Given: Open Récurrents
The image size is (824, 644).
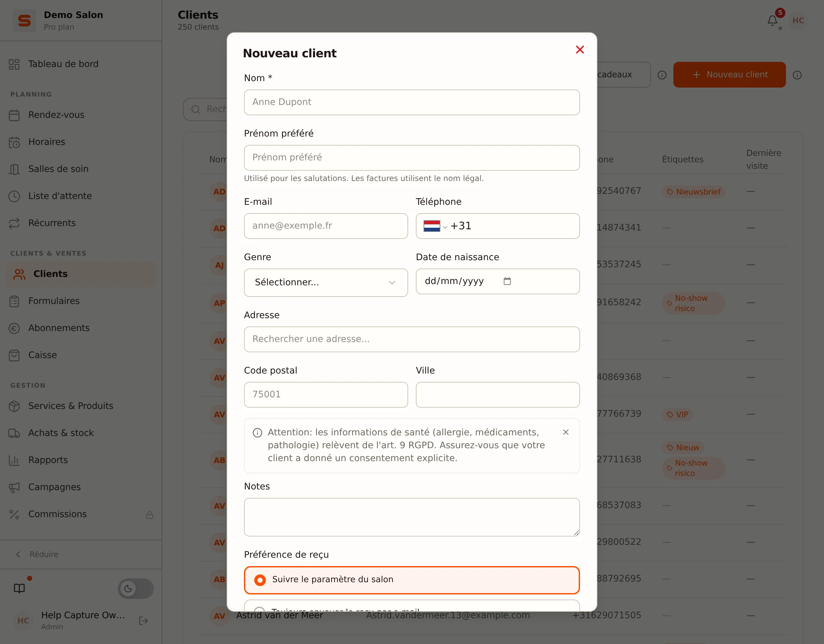Looking at the screenshot, I should click(81, 223).
